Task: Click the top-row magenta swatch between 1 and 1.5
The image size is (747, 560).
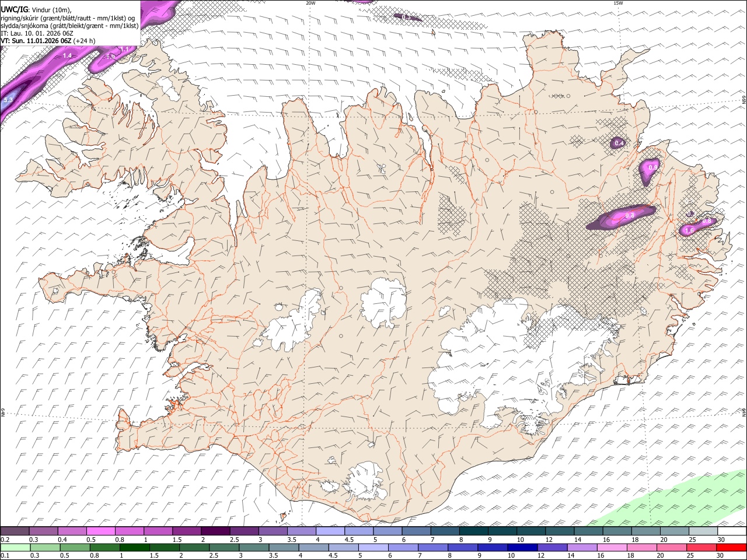Action: point(158,531)
